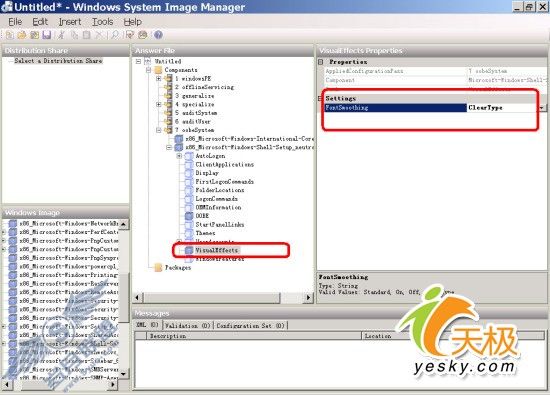
Task: Collapse the Untitled root node
Action: click(x=139, y=61)
